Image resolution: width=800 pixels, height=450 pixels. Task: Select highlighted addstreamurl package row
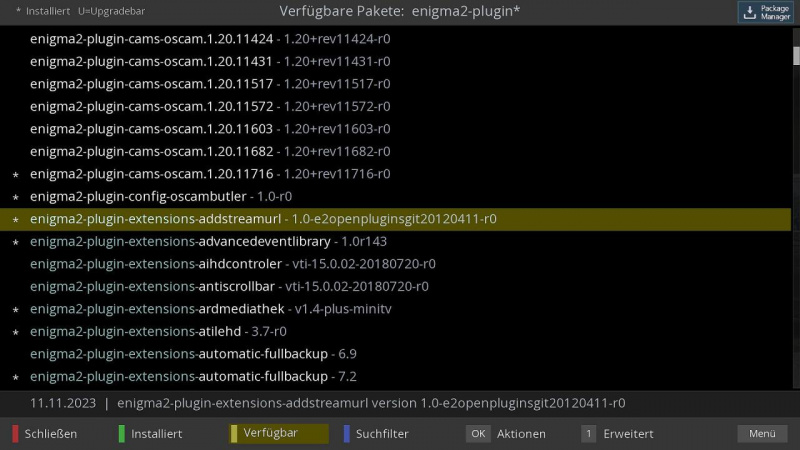click(395, 219)
